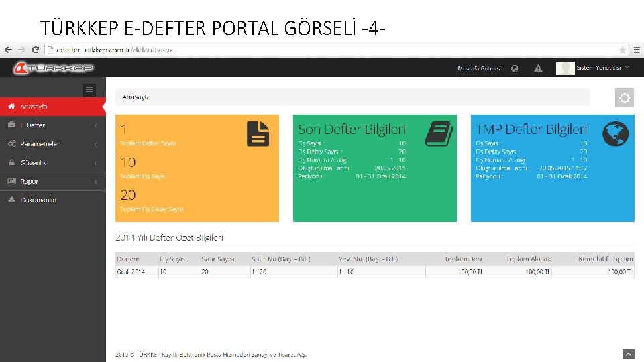This screenshot has width=644, height=362.
Task: Expand the E-Defter chevron
Action: pyautogui.click(x=95, y=125)
